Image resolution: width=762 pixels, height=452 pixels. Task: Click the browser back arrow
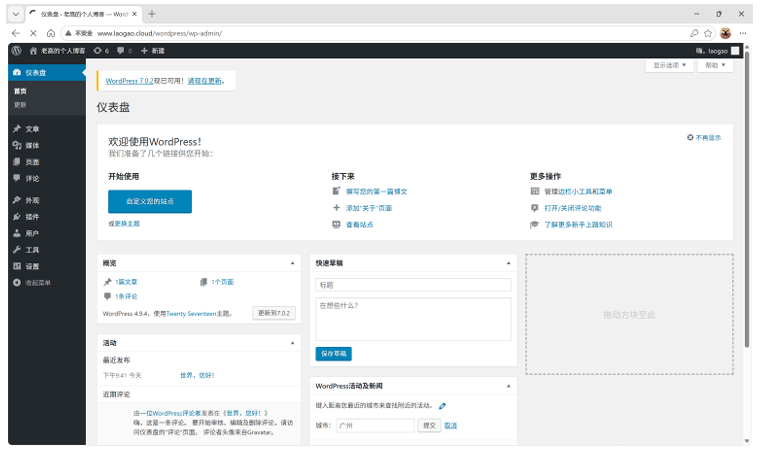16,33
